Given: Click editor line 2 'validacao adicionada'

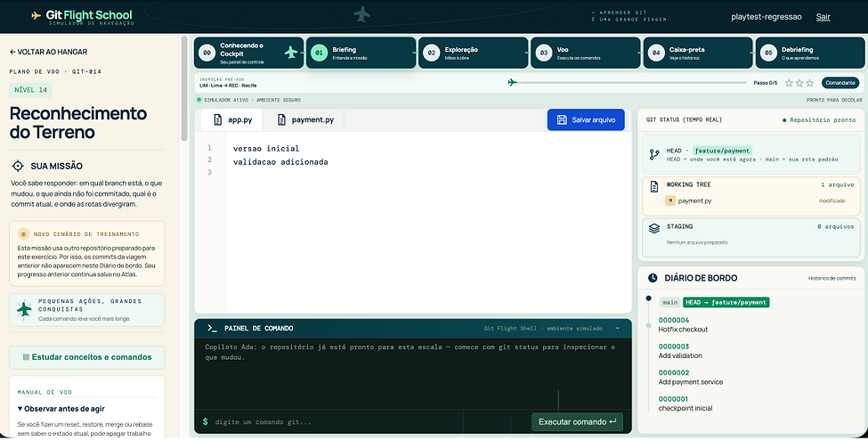Looking at the screenshot, I should click(x=280, y=162).
